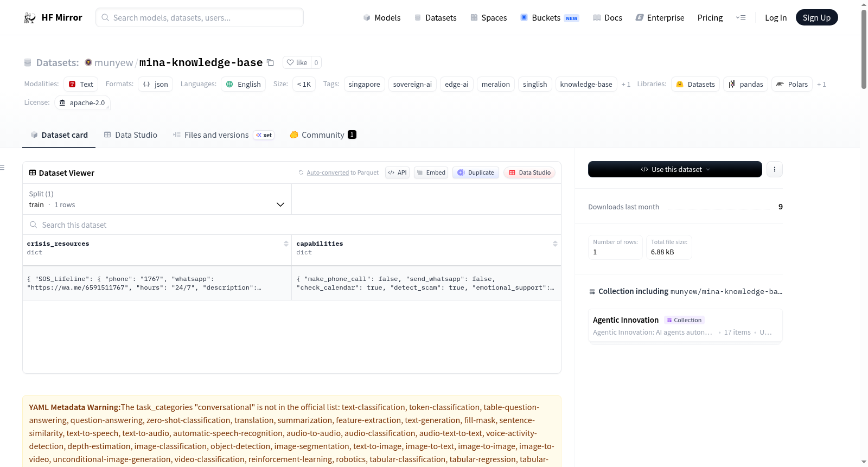Open Docs in the top navigation
The image size is (868, 467).
tap(608, 18)
